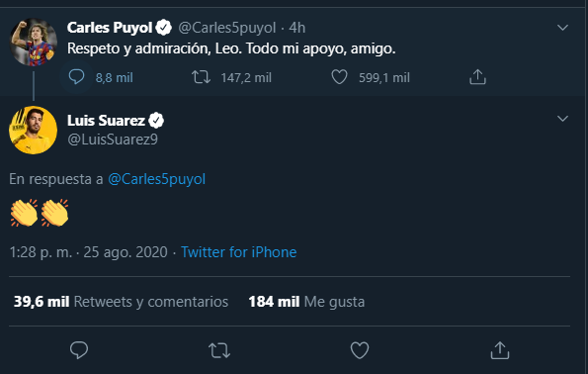This screenshot has height=374, width=588.
Task: View 184 mil Me gusta list
Action: (306, 302)
